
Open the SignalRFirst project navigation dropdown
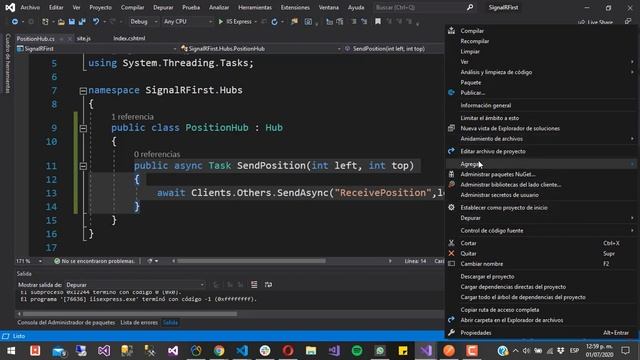click(x=96, y=49)
